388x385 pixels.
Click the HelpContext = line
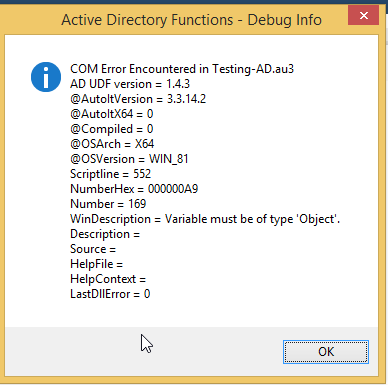click(108, 279)
